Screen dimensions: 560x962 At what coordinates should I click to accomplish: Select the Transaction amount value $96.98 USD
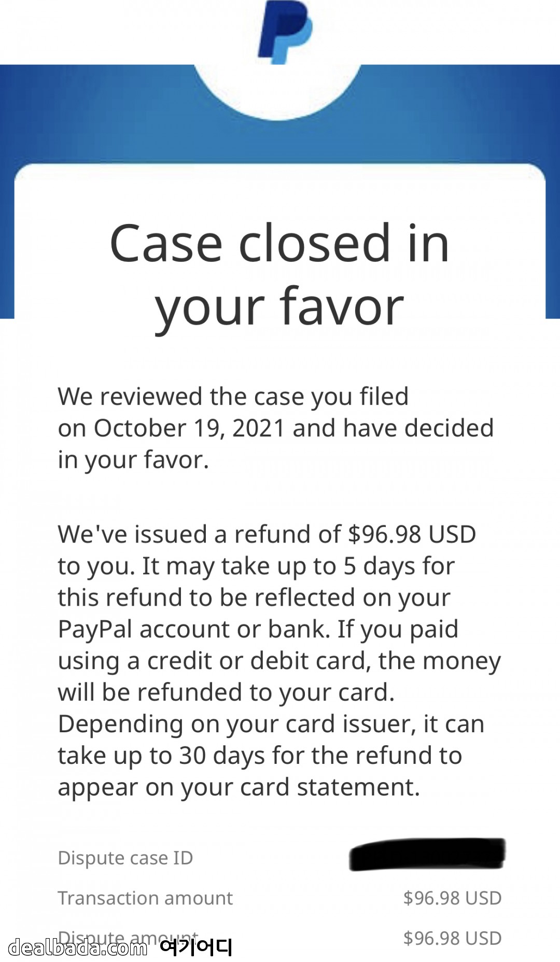[452, 898]
